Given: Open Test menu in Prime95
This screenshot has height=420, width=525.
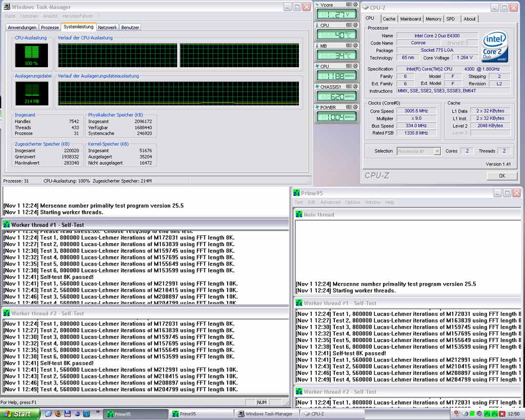Looking at the screenshot, I should pyautogui.click(x=299, y=202).
